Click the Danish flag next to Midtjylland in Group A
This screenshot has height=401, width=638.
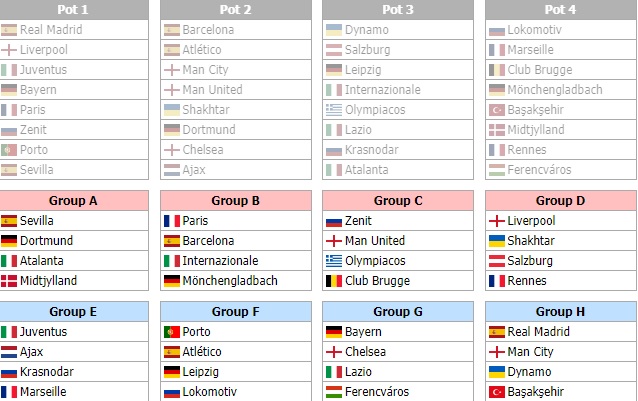tap(9, 281)
